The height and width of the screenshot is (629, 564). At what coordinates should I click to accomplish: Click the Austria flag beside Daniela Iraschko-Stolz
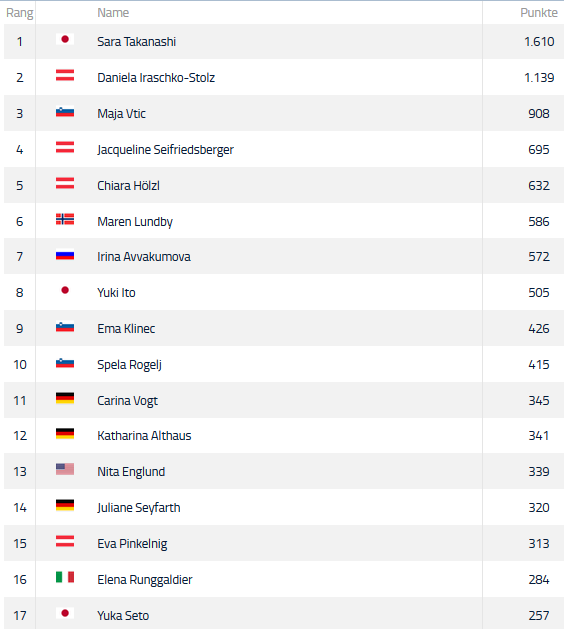[x=65, y=75]
